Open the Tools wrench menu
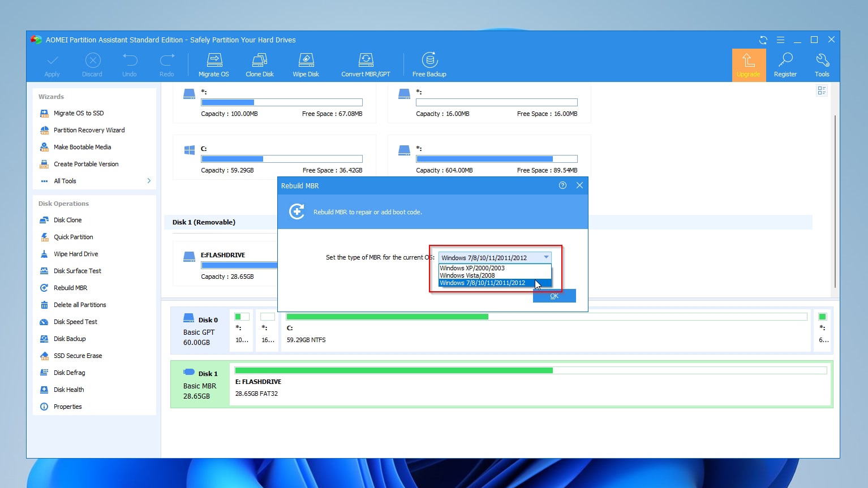Viewport: 868px width, 488px height. pyautogui.click(x=822, y=65)
